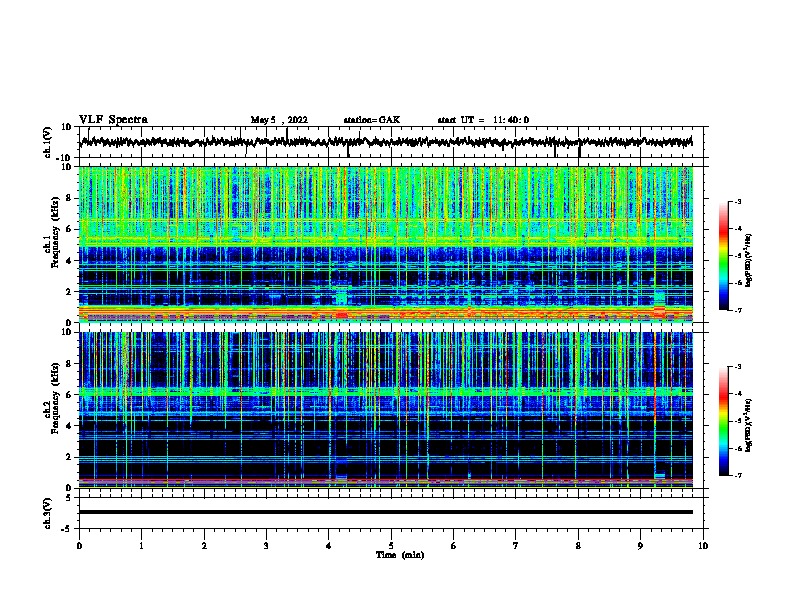Click the ch.2 colorbar log(PSD) label
The width and height of the screenshot is (792, 612).
pyautogui.click(x=748, y=425)
